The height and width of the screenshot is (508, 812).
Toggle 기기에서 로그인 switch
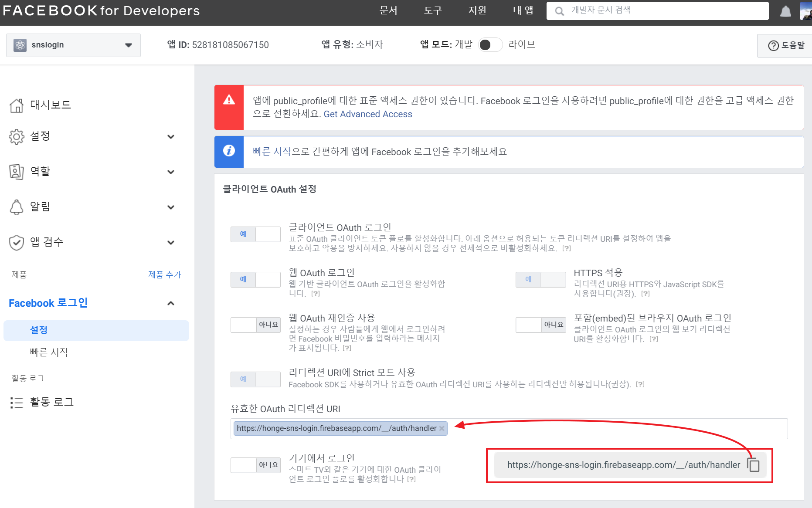tap(255, 465)
